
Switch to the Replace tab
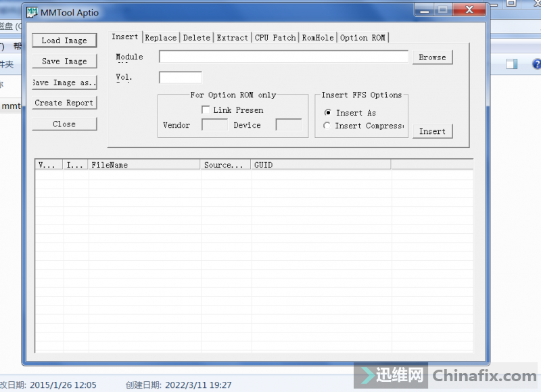[x=161, y=38]
